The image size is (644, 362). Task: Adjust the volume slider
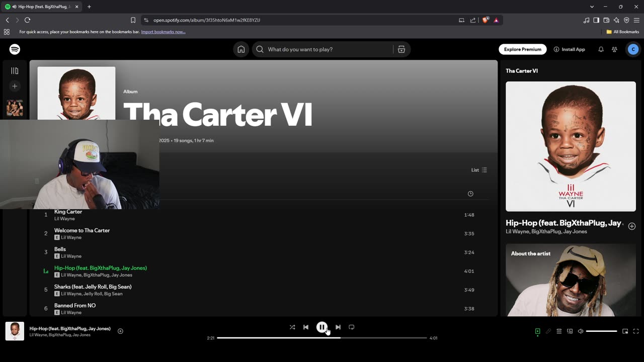(601, 331)
